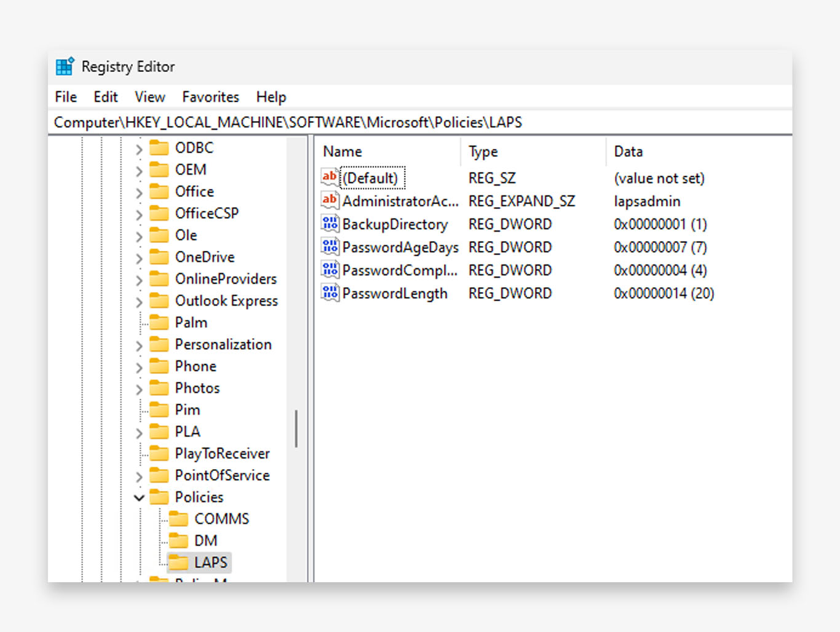The height and width of the screenshot is (632, 840).
Task: Open the Help menu
Action: tap(271, 97)
